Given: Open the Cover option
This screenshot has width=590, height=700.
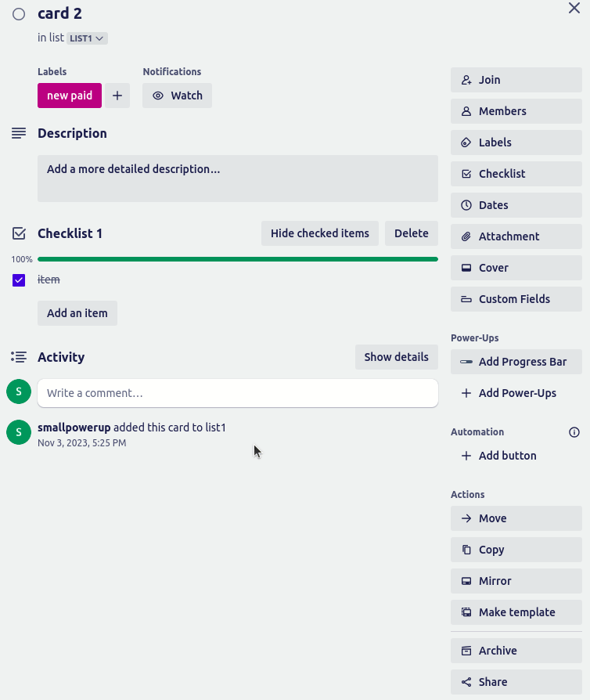Looking at the screenshot, I should 516,267.
